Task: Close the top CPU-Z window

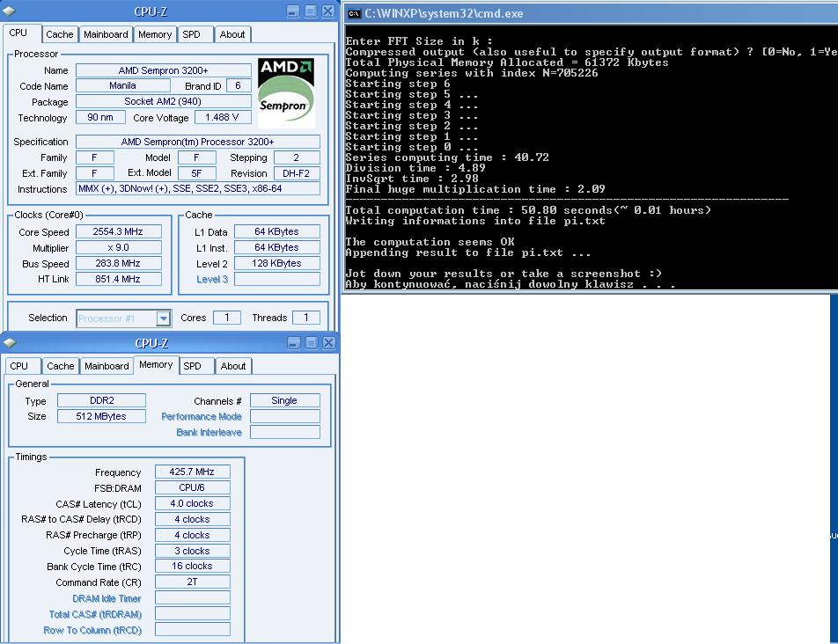Action: pyautogui.click(x=328, y=11)
